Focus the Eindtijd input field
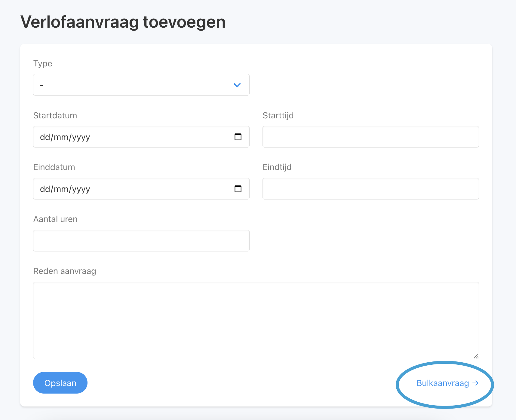Image resolution: width=516 pixels, height=420 pixels. coord(370,189)
